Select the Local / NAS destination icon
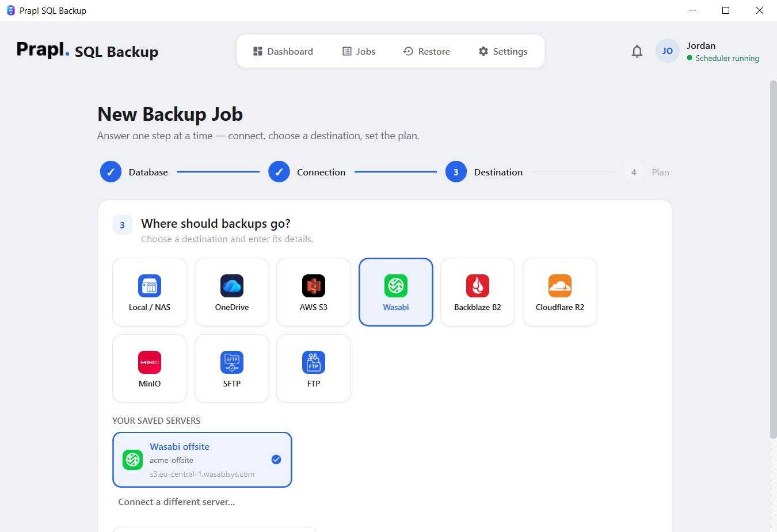Screen dimensions: 777x532 [150, 286]
